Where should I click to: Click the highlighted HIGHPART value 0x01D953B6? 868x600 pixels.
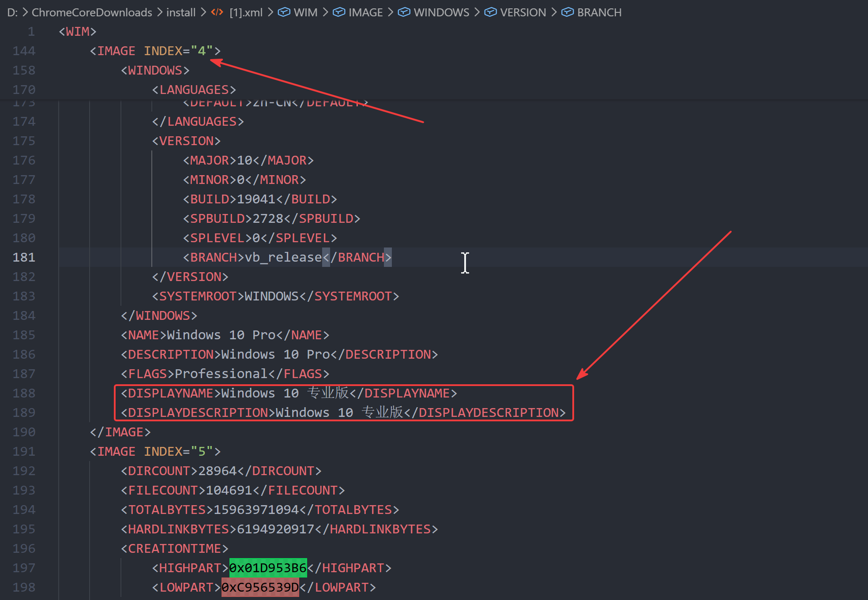pyautogui.click(x=268, y=568)
